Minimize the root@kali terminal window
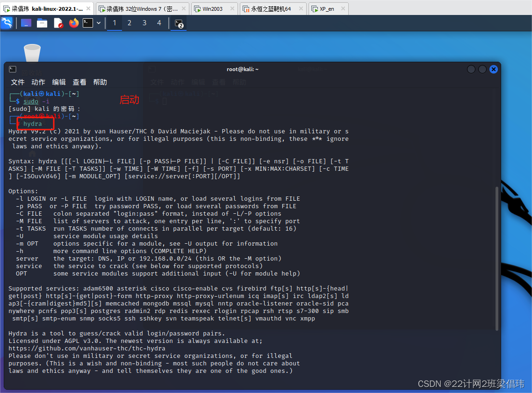 point(471,69)
